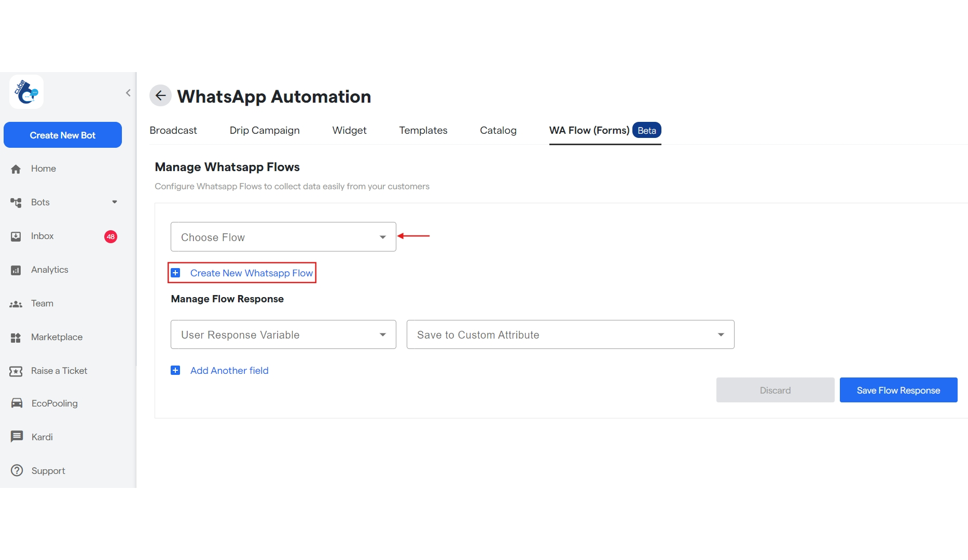Open the Drip Campaign tab

pos(264,130)
